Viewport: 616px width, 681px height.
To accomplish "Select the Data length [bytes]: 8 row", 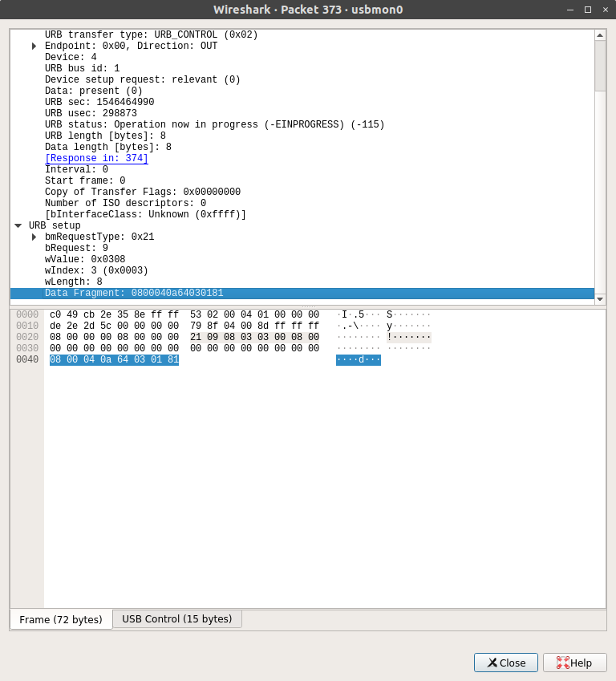I will [302, 148].
